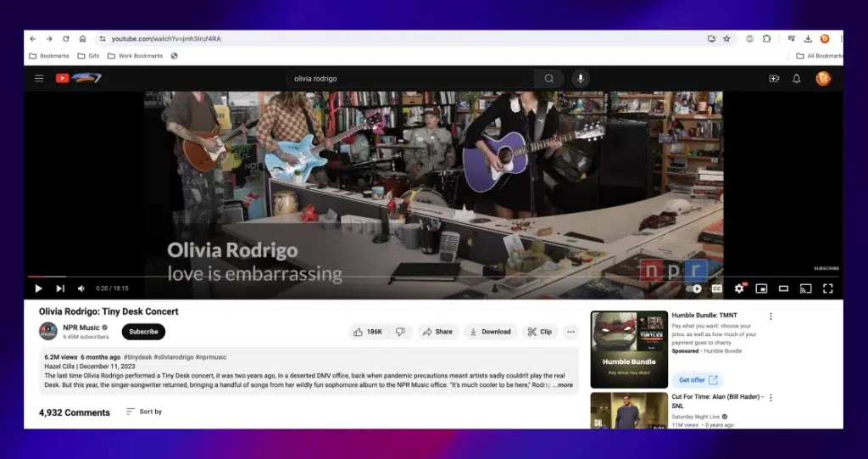Seek on the video progress bar

click(433, 276)
